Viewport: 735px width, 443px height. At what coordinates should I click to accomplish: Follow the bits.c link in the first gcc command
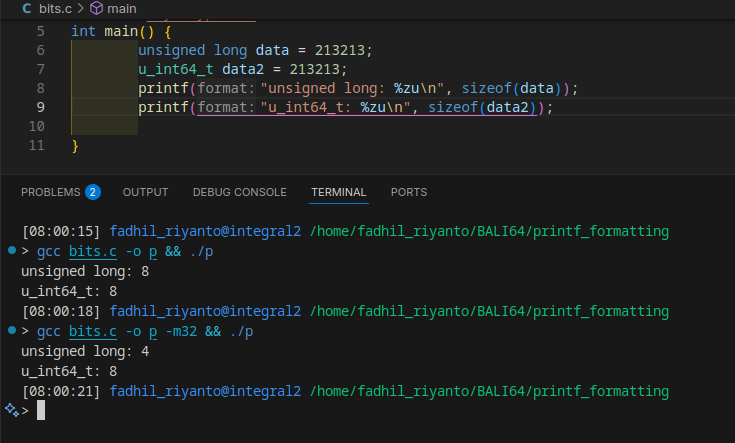point(94,251)
